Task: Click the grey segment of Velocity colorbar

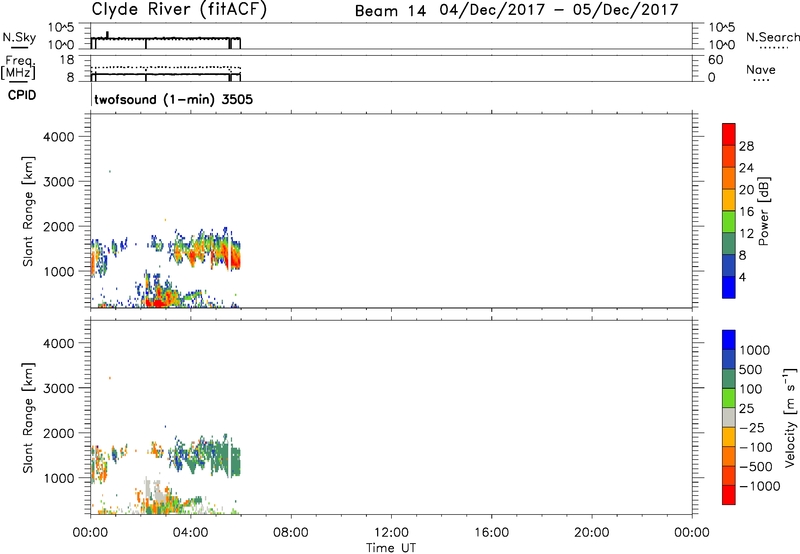Action: pos(729,417)
